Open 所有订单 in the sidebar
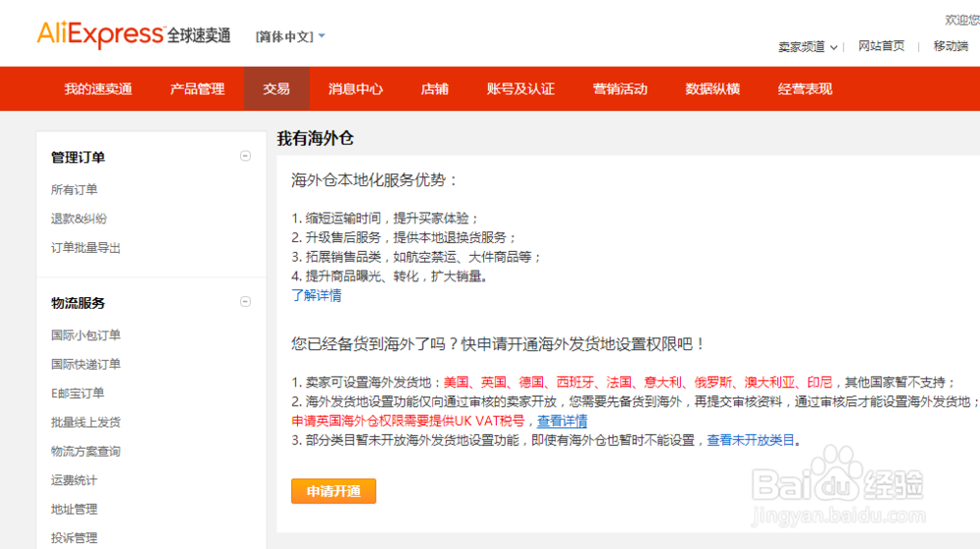980x549 pixels. [73, 189]
